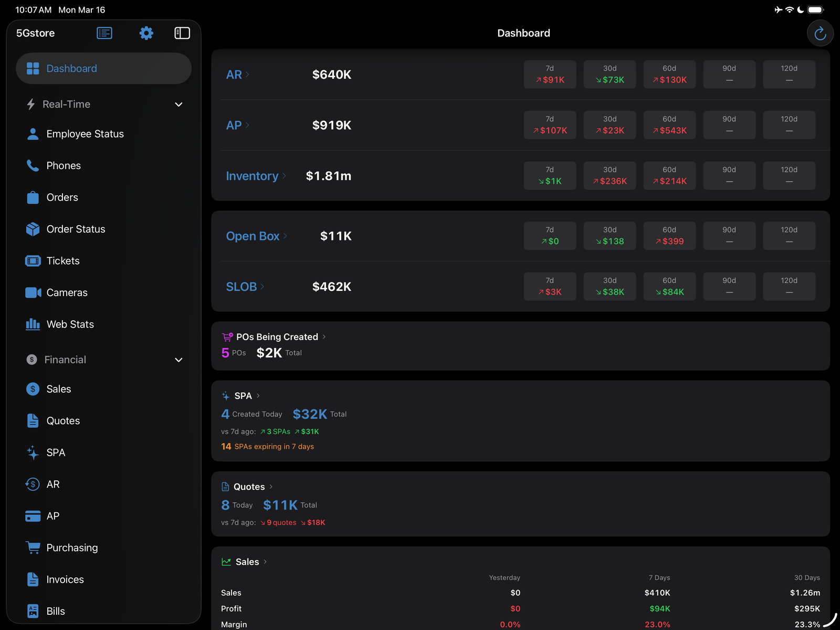Screen dimensions: 840x630
Task: Open the Inventory details link
Action: (x=256, y=176)
